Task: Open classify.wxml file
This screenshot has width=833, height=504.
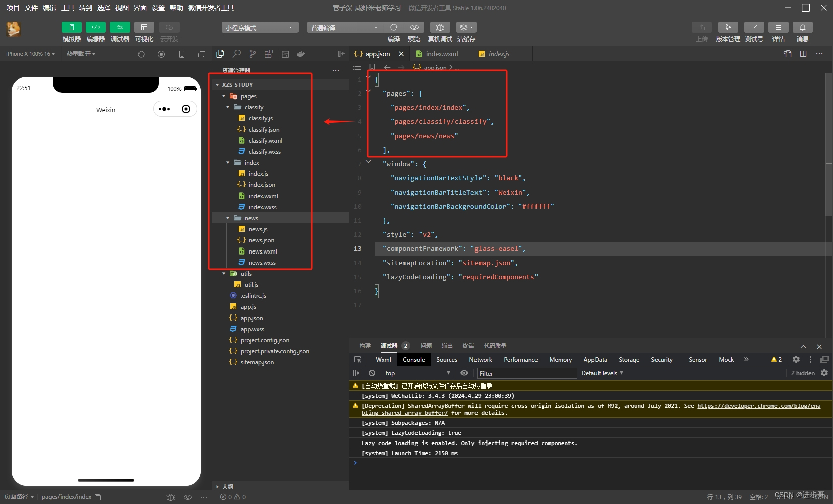Action: coord(265,141)
